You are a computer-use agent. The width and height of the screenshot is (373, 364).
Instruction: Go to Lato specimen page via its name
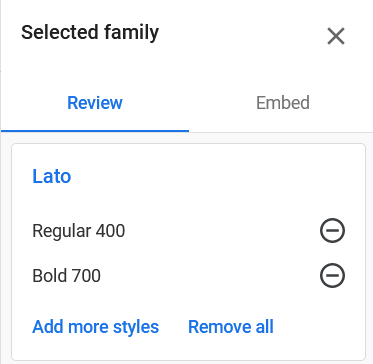click(x=52, y=176)
